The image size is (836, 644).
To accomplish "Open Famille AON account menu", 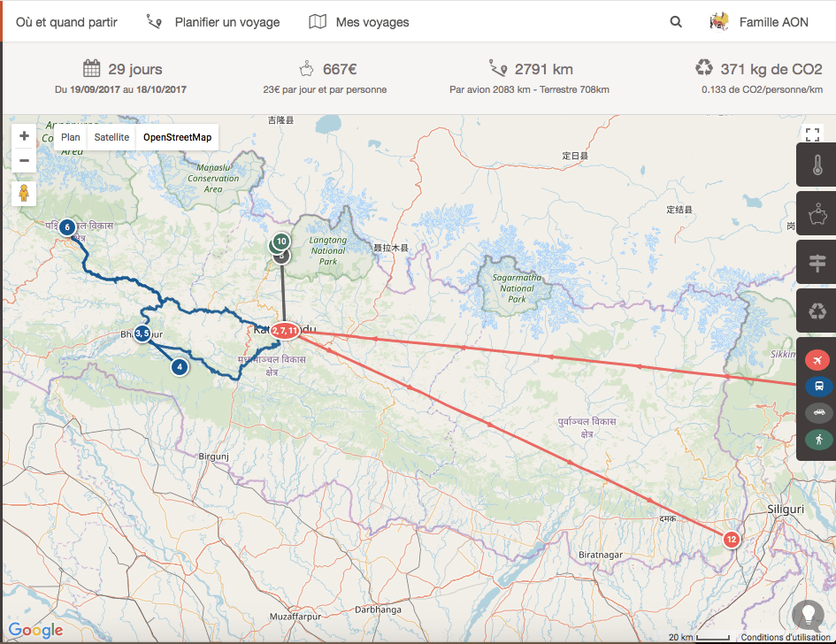I will tap(760, 22).
